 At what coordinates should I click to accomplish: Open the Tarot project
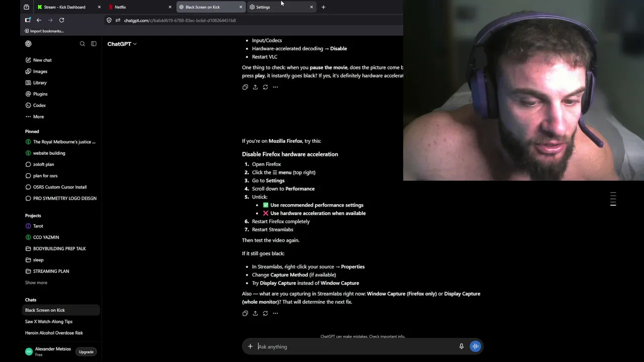coord(61,226)
